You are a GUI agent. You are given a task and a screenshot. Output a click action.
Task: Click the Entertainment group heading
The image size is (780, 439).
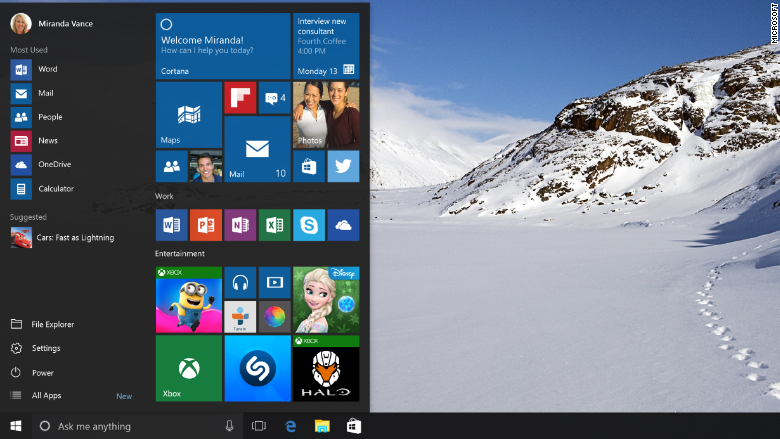pyautogui.click(x=180, y=254)
